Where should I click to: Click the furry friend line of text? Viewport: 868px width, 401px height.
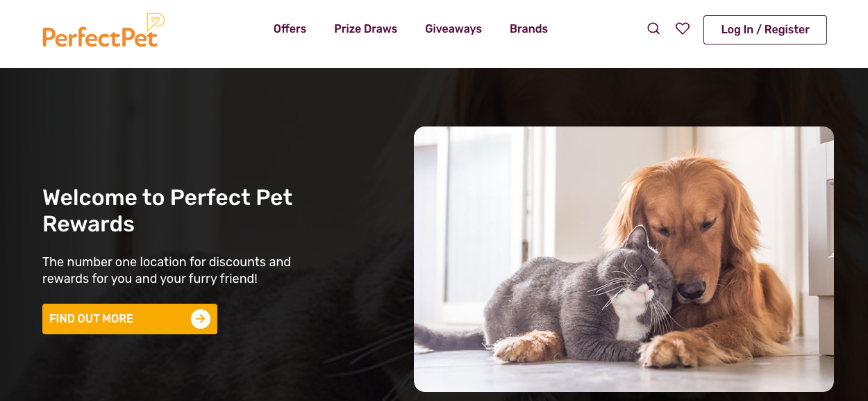150,279
